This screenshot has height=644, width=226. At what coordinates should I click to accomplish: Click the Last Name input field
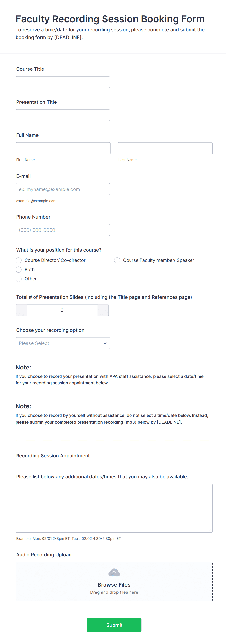click(x=165, y=148)
